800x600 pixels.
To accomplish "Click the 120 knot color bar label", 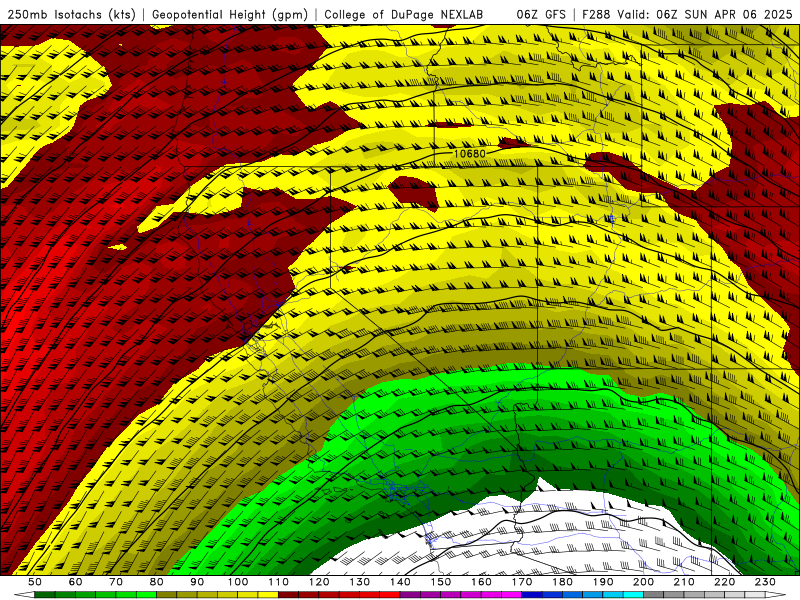I will 319,582.
